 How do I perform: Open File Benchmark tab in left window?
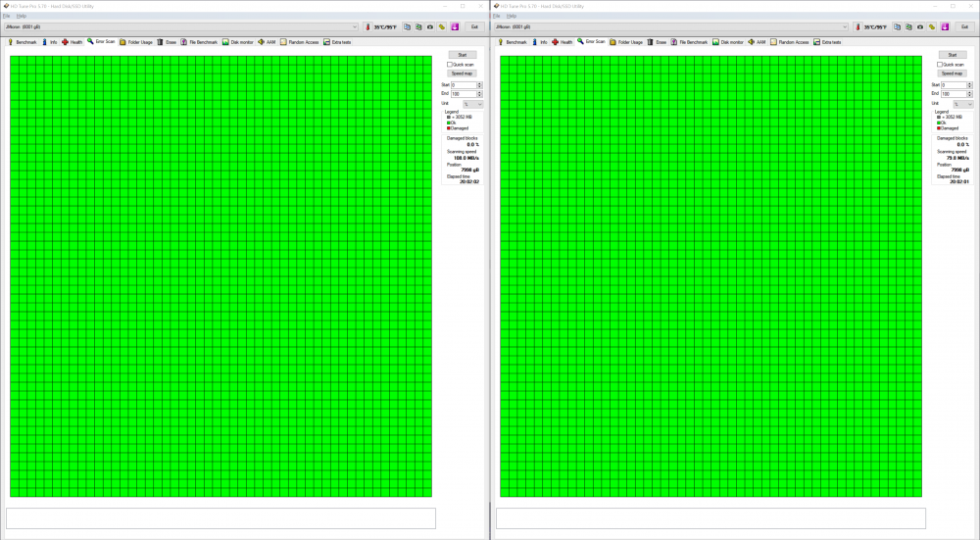point(199,42)
